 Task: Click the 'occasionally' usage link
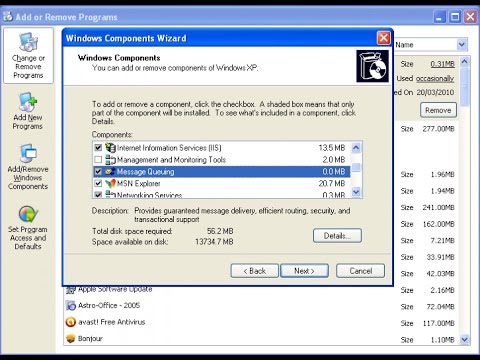[x=435, y=79]
